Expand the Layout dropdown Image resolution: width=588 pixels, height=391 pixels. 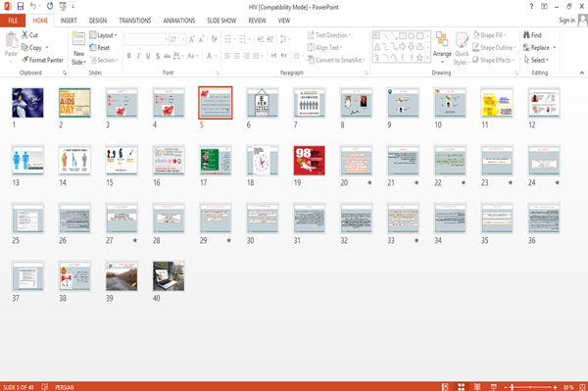coord(103,35)
